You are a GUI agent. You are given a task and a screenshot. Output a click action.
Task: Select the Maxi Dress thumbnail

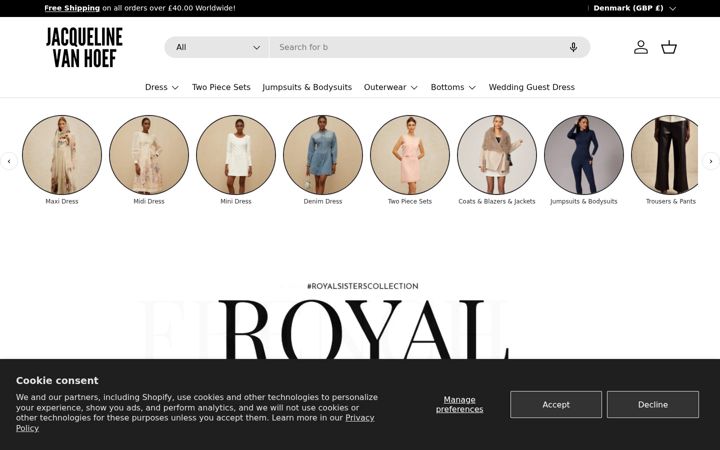(62, 155)
